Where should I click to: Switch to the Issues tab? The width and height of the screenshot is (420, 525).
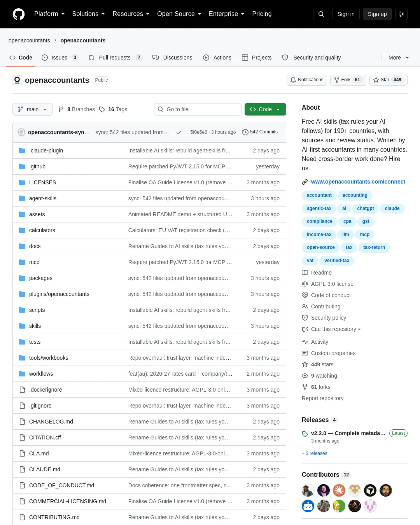tap(60, 58)
